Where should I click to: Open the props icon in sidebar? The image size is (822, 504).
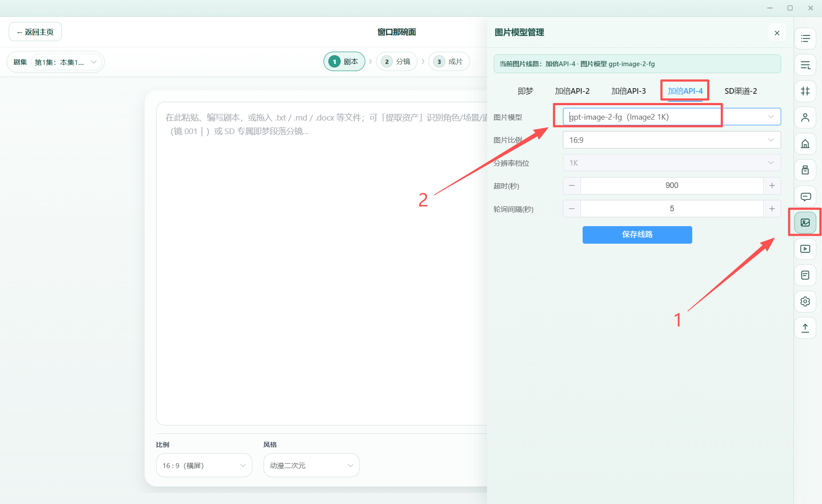(x=805, y=170)
